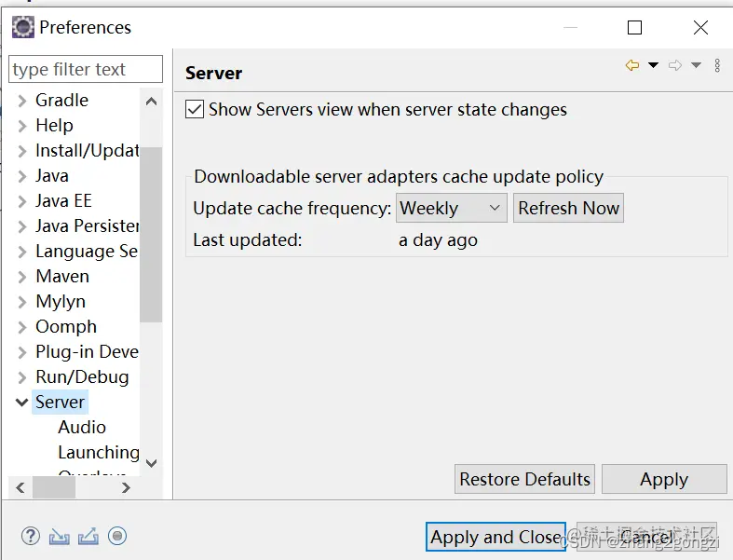
Task: Click the Restore Defaults button
Action: click(x=524, y=479)
